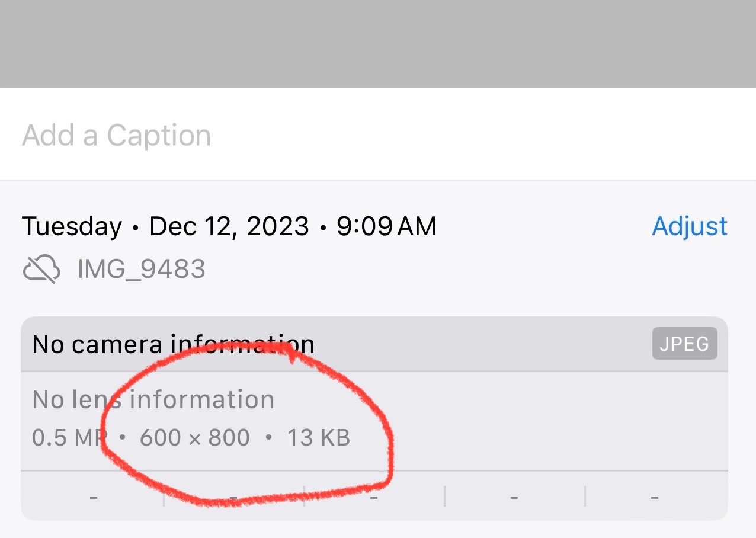Tap the iCloud not-synced cloud icon

(41, 270)
